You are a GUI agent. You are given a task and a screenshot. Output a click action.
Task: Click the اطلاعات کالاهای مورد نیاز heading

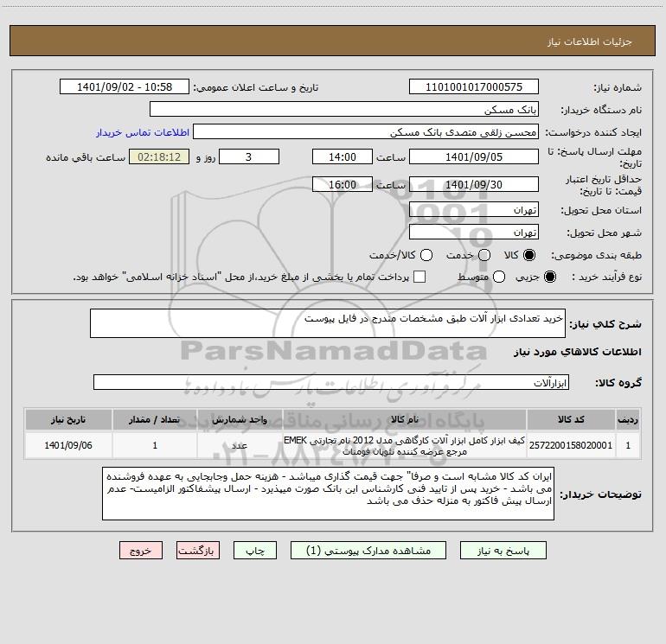tap(578, 352)
